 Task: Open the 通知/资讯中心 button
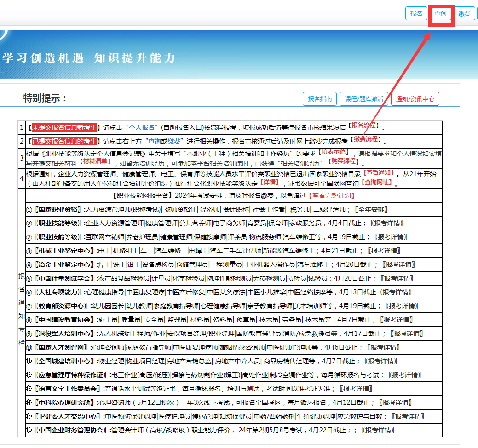415,99
